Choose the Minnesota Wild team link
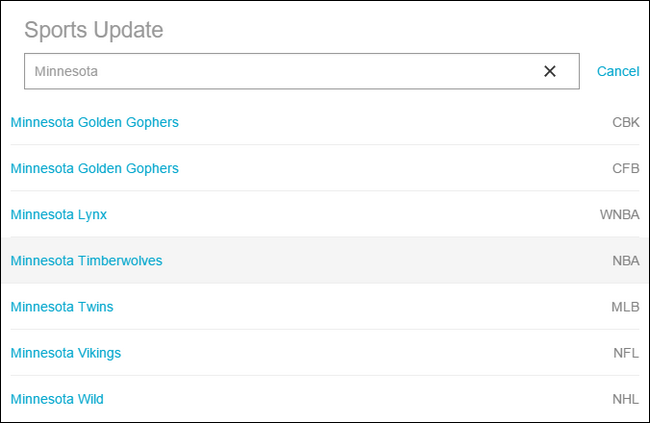Viewport: 650px width, 423px height. 57,399
